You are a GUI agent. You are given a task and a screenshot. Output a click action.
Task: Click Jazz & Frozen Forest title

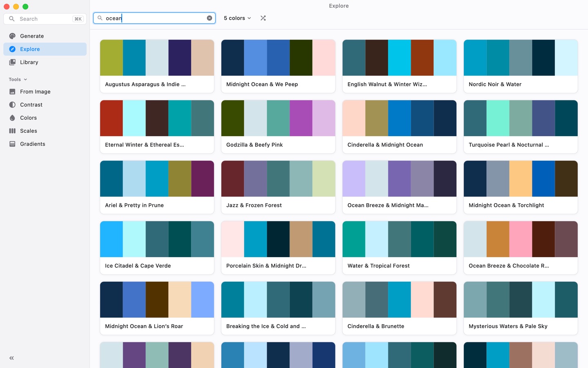[x=254, y=205]
